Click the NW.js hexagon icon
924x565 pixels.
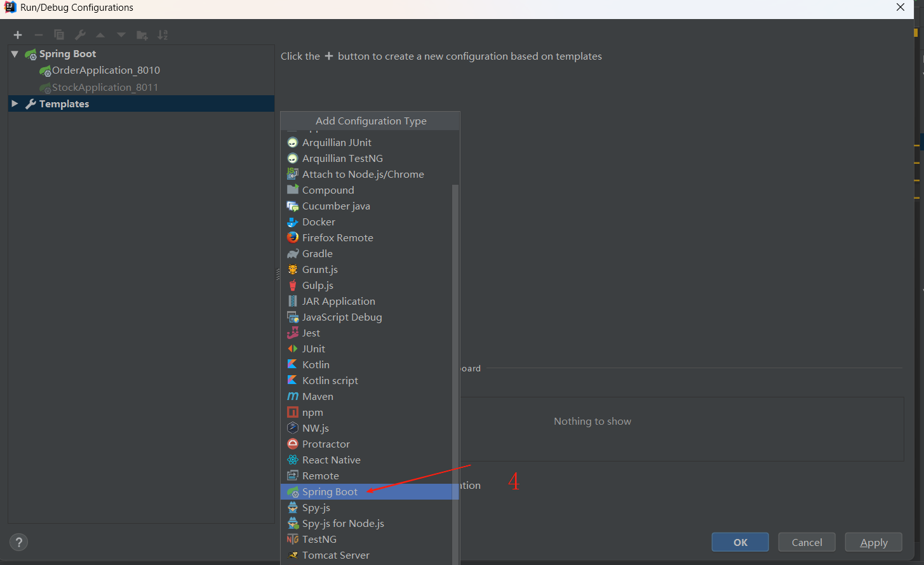[x=293, y=428]
